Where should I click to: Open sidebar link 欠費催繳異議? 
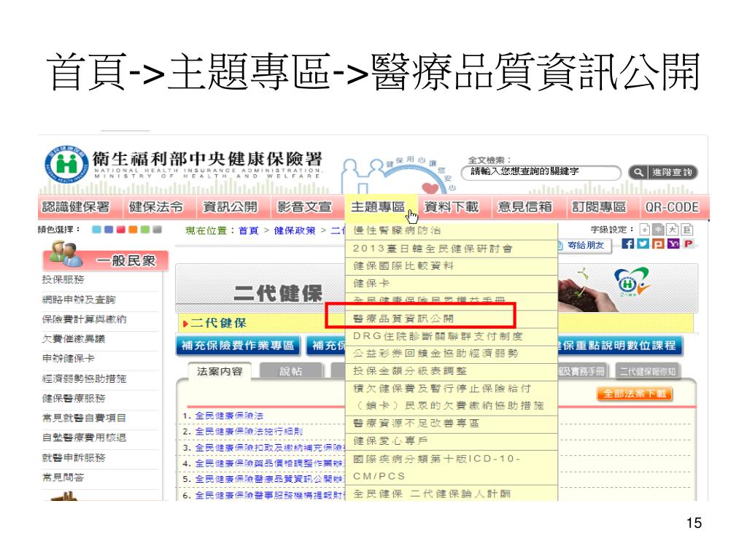point(74,338)
